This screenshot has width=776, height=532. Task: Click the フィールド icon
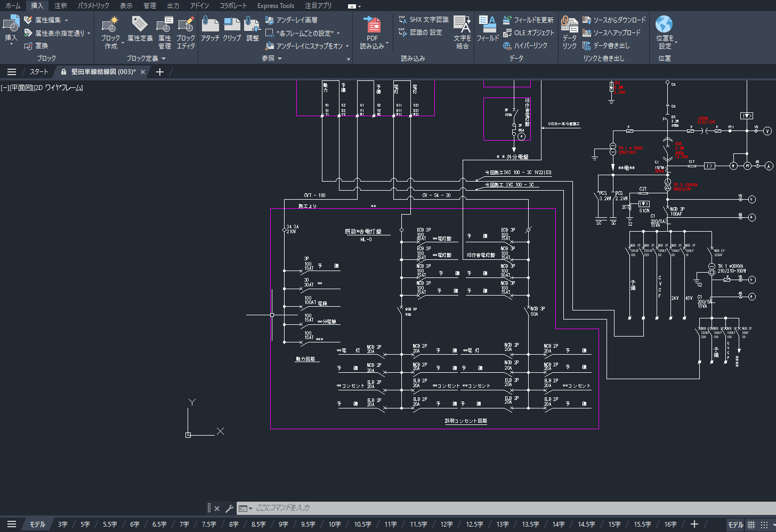click(487, 24)
